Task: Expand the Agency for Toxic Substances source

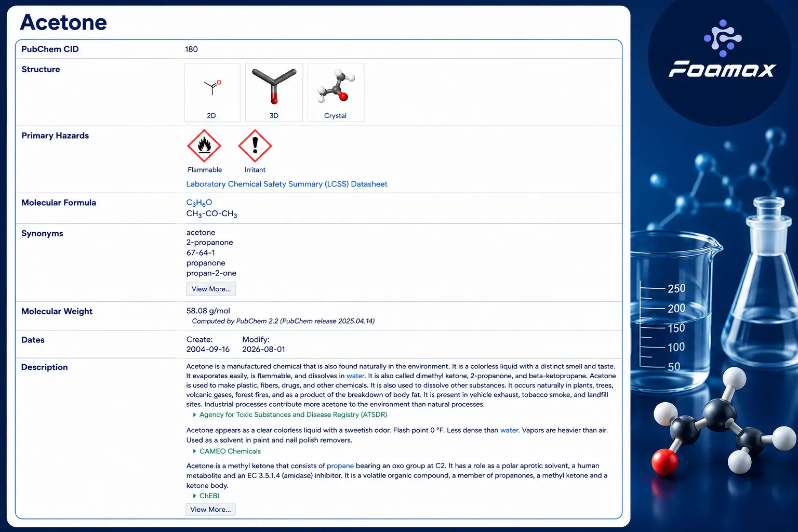Action: (290, 415)
